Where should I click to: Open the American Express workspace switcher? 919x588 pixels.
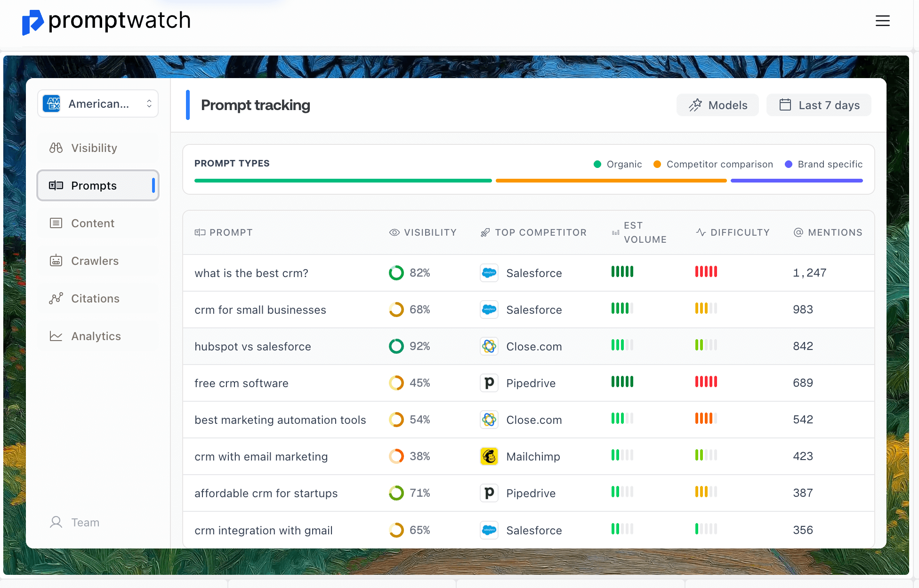point(97,103)
